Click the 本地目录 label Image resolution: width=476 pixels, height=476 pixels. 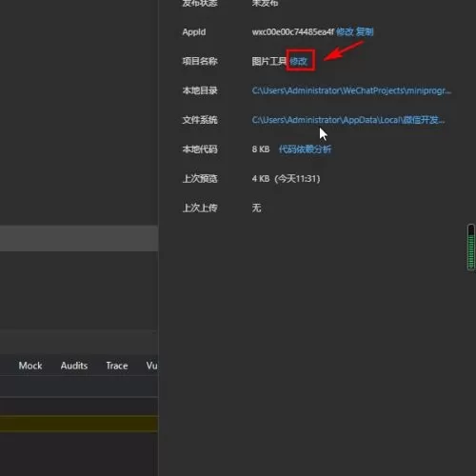click(x=200, y=90)
